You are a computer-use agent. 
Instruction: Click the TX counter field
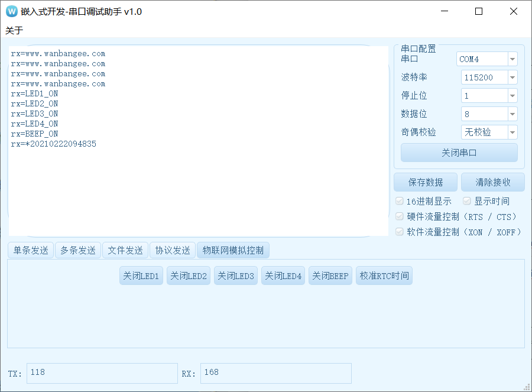coord(102,373)
